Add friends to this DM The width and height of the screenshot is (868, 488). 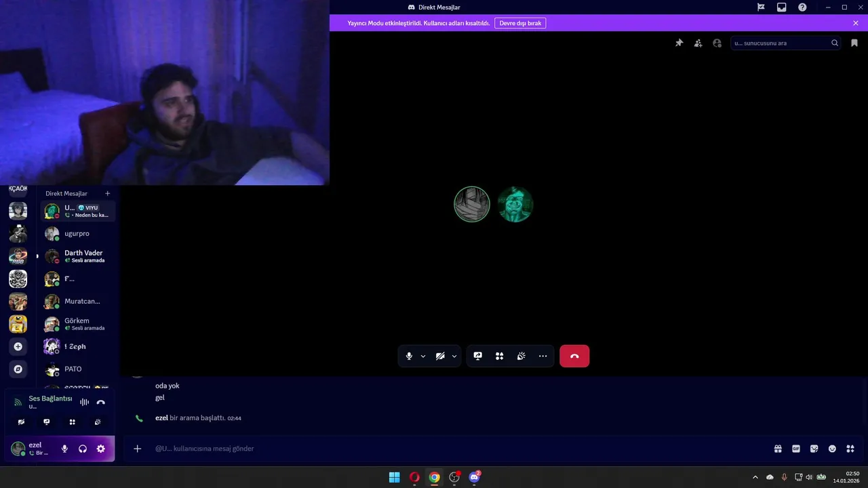point(698,43)
